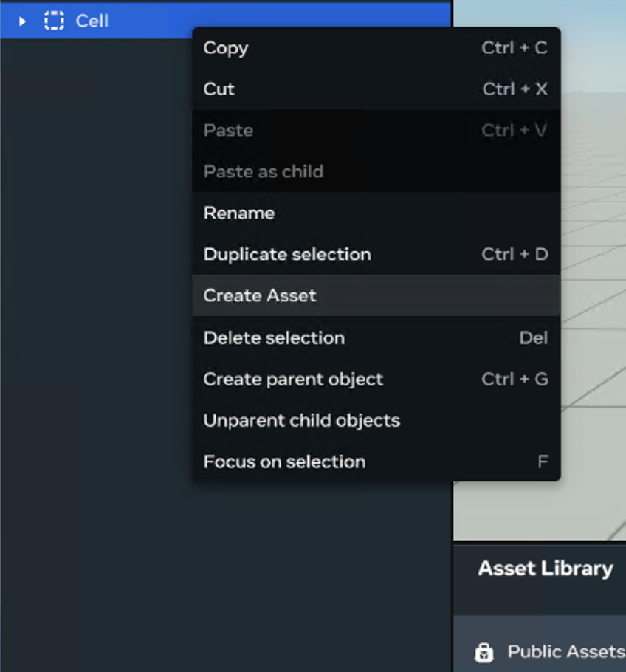Copy the selected Cell object
626x672 pixels.
225,48
